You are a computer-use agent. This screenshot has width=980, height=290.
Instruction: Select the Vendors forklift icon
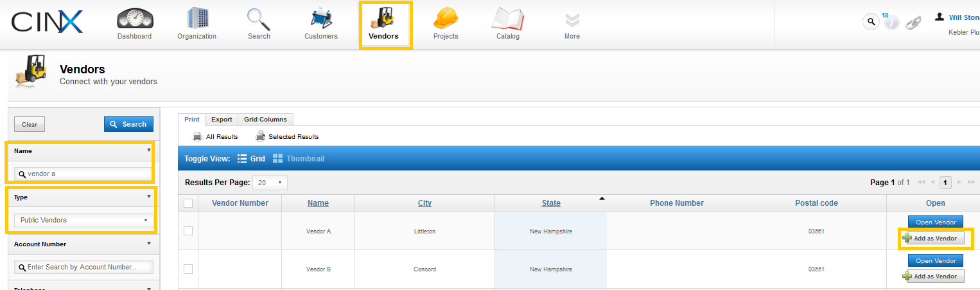pyautogui.click(x=383, y=18)
